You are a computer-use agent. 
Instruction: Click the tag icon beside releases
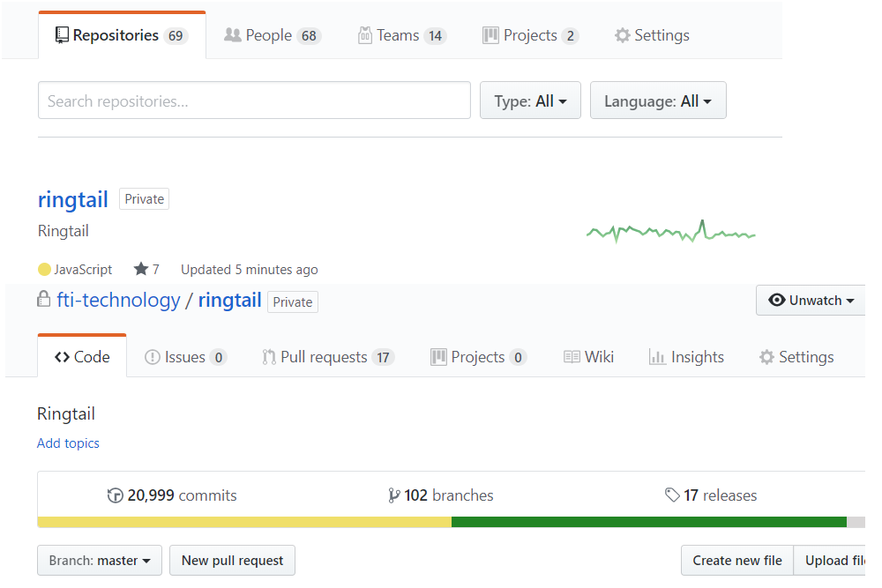coord(672,495)
